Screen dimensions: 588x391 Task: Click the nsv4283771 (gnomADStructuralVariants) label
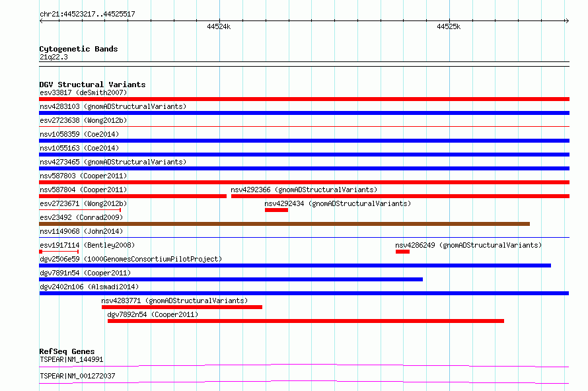click(x=174, y=301)
